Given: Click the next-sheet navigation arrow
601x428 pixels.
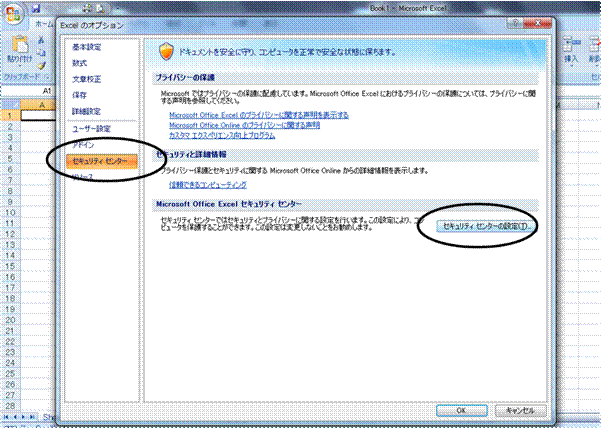Looking at the screenshot, I should click(x=24, y=417).
